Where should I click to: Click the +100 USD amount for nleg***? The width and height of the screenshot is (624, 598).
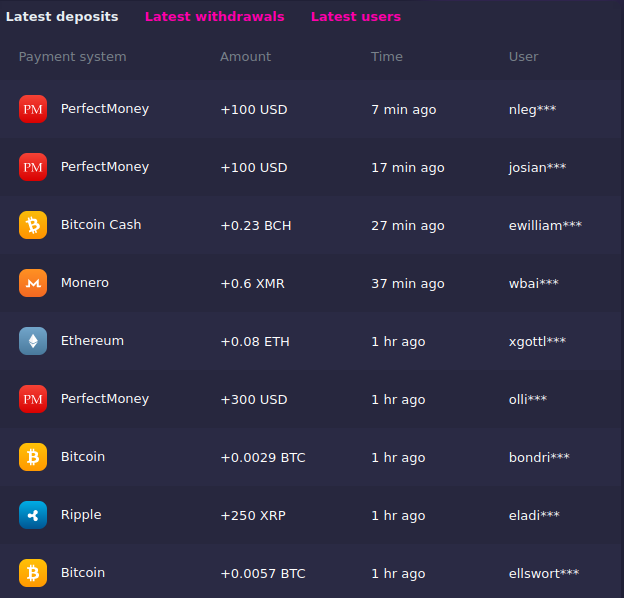point(254,110)
